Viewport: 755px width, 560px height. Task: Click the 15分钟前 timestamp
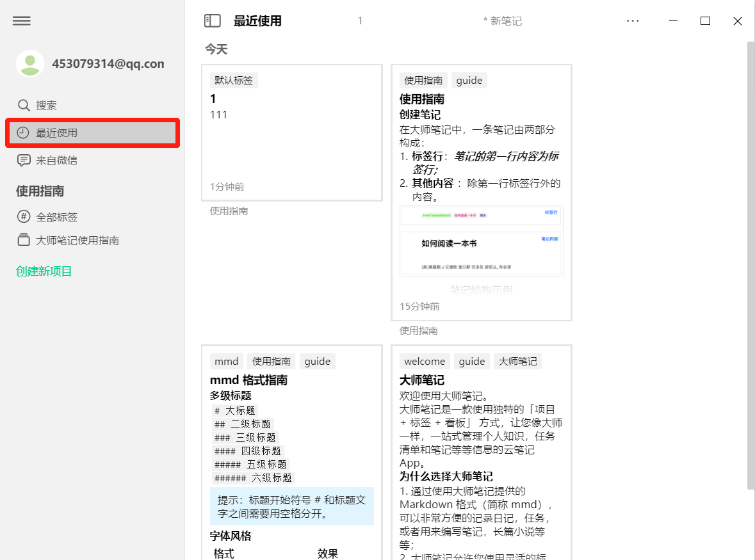click(419, 307)
